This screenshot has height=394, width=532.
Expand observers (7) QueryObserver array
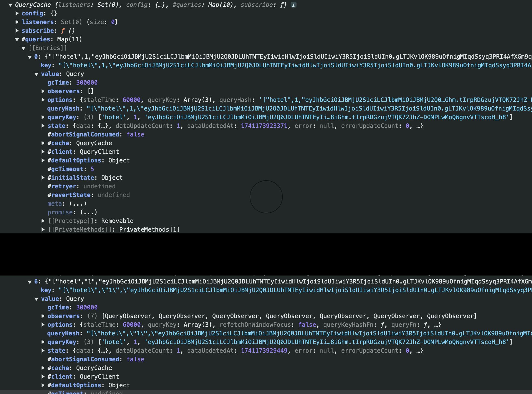click(x=43, y=316)
